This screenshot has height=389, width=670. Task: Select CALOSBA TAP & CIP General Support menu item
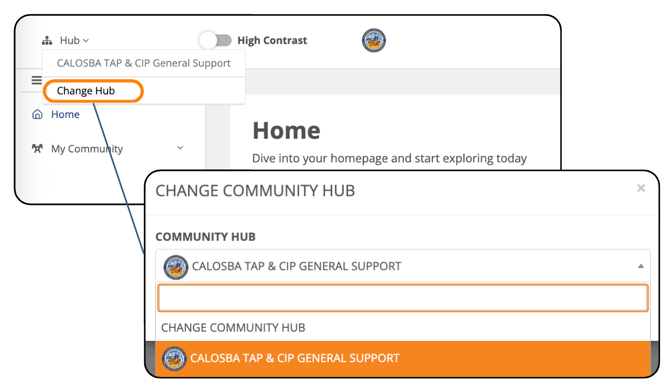[x=144, y=63]
